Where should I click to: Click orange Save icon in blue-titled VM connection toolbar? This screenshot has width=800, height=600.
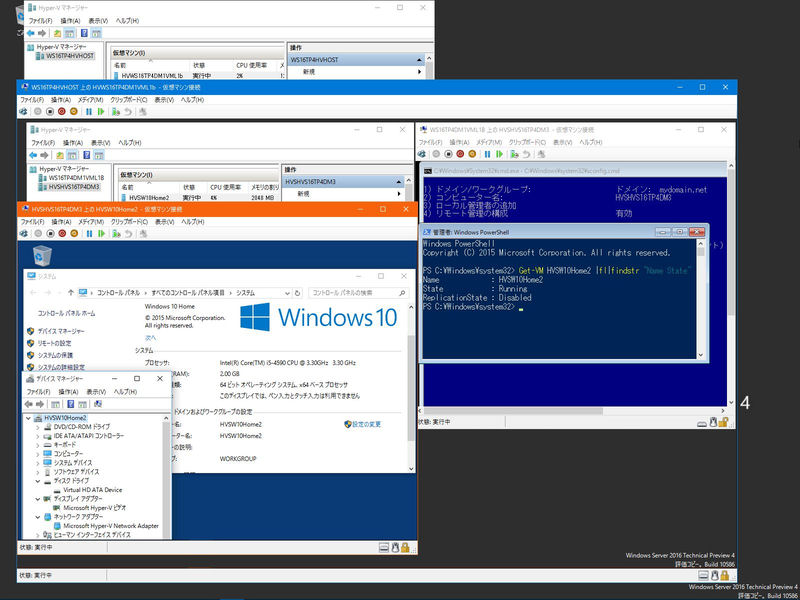click(x=73, y=111)
